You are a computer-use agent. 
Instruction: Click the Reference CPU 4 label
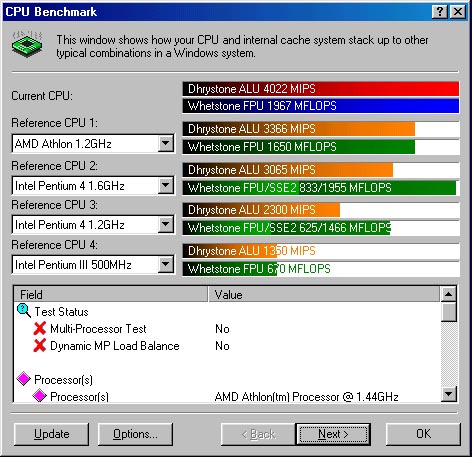click(55, 245)
